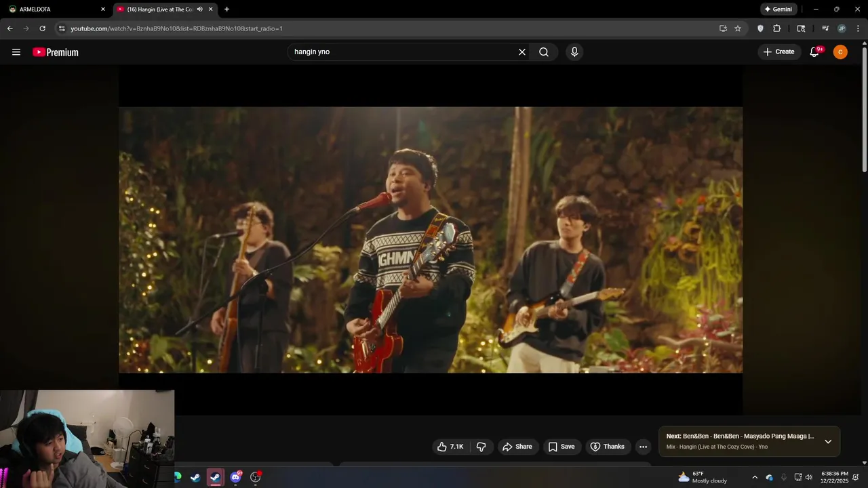Bookmark this page with the star
Screen dimensions: 868x488
pyautogui.click(x=738, y=28)
